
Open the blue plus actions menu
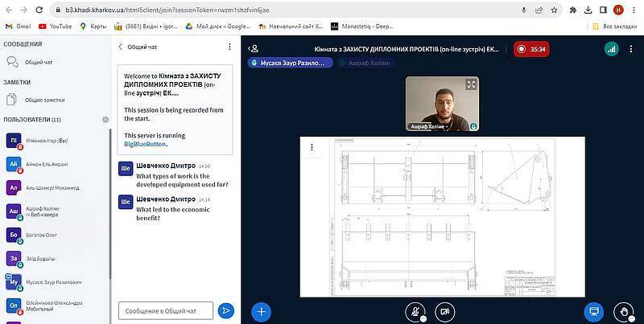coord(261,310)
